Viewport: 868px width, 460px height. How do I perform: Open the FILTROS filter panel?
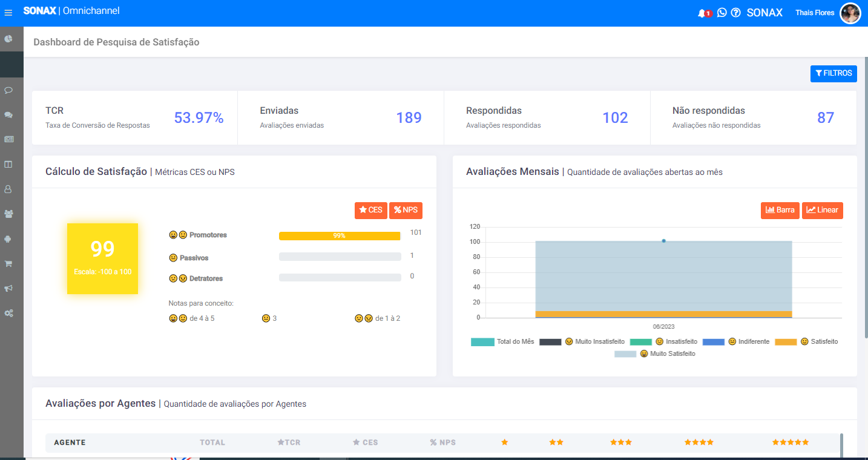833,73
